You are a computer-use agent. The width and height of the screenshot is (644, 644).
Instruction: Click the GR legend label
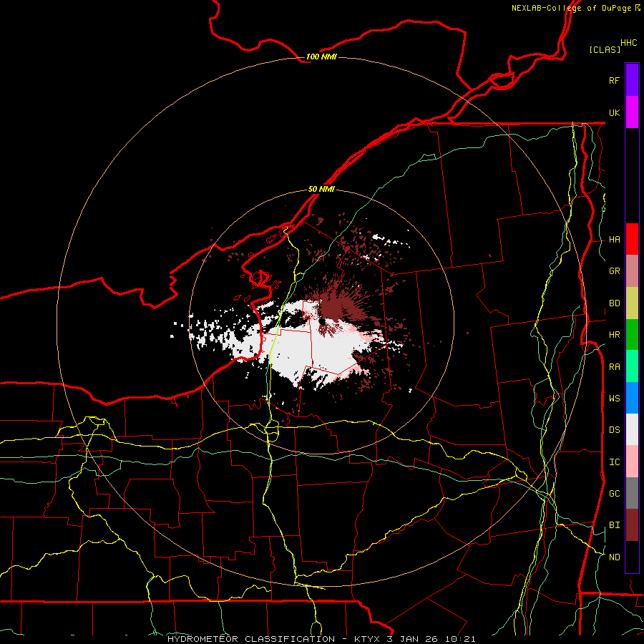click(x=615, y=271)
